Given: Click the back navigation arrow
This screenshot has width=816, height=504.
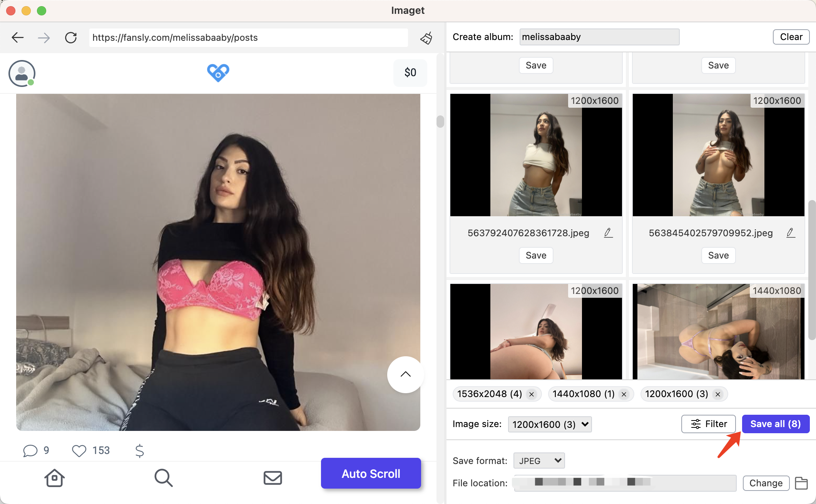Looking at the screenshot, I should (x=18, y=37).
